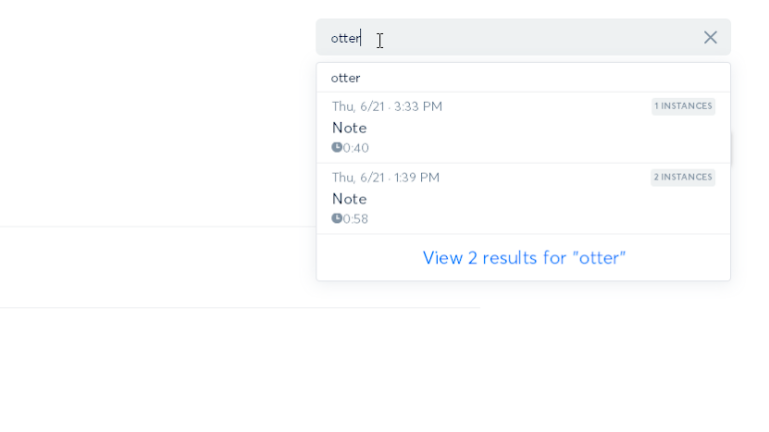769x432 pixels.
Task: Select the "otter" suggestion below the search box
Action: (346, 77)
